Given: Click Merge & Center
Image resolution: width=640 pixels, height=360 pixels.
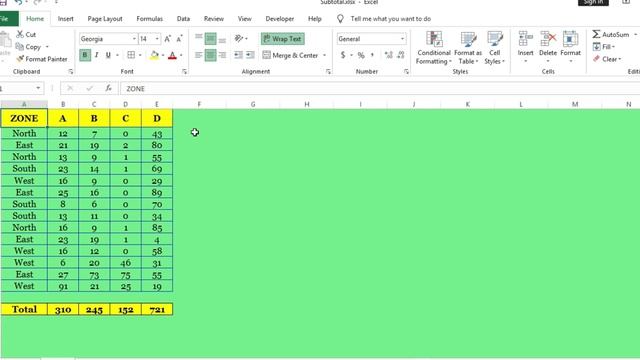Looking at the screenshot, I should click(x=290, y=55).
